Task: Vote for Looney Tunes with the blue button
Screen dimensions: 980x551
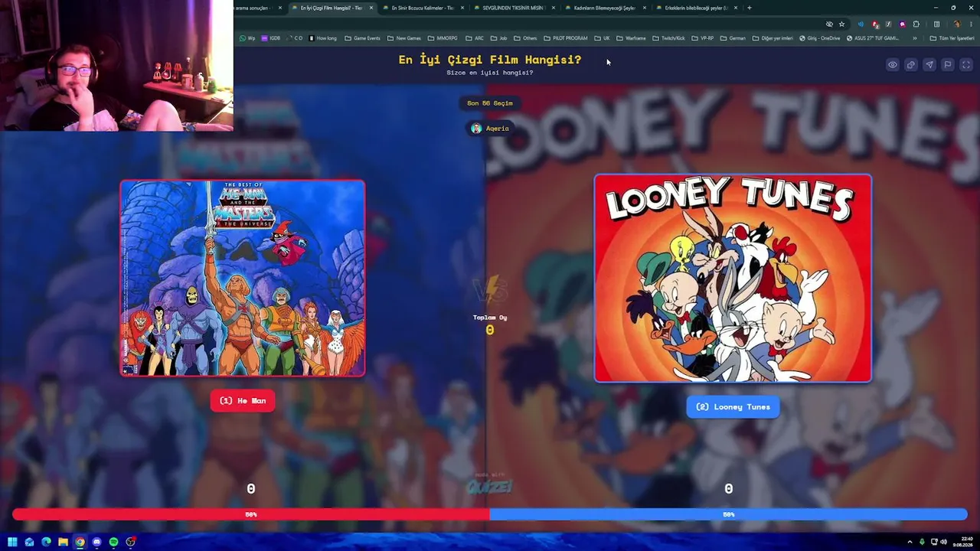Action: click(733, 407)
